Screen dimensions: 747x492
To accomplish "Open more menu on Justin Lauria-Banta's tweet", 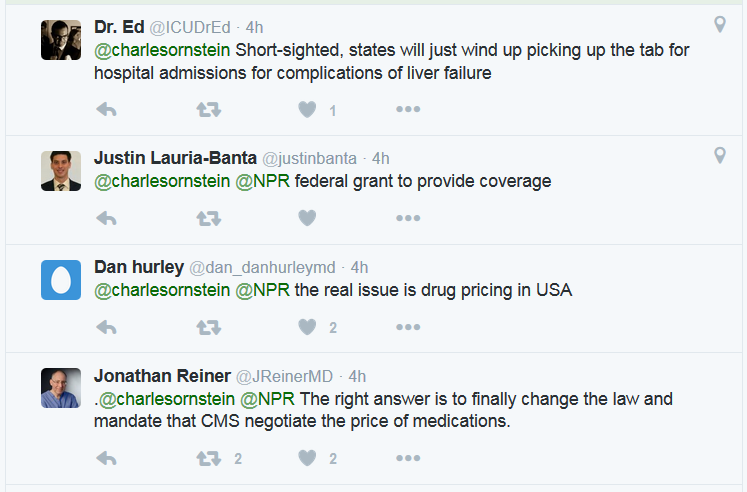I will point(407,218).
